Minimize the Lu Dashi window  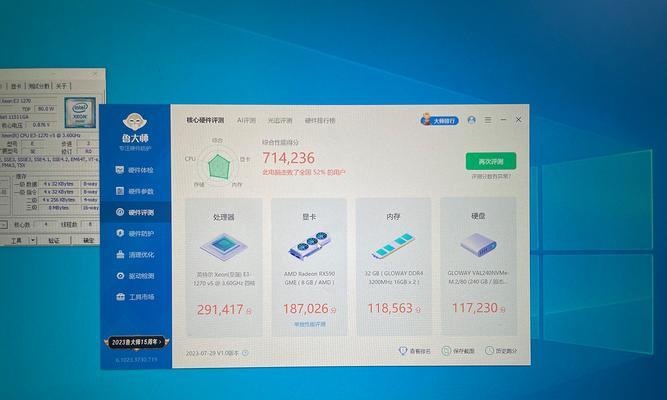pyautogui.click(x=504, y=120)
